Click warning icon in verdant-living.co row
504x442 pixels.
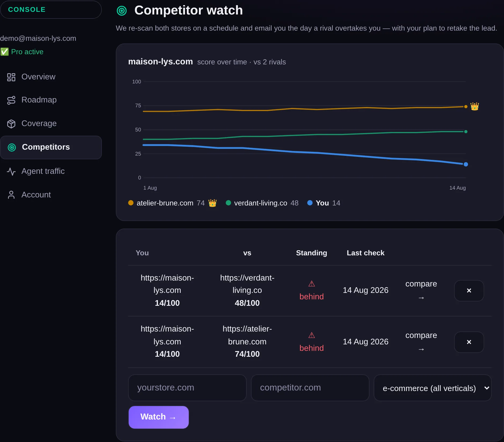coord(312,284)
